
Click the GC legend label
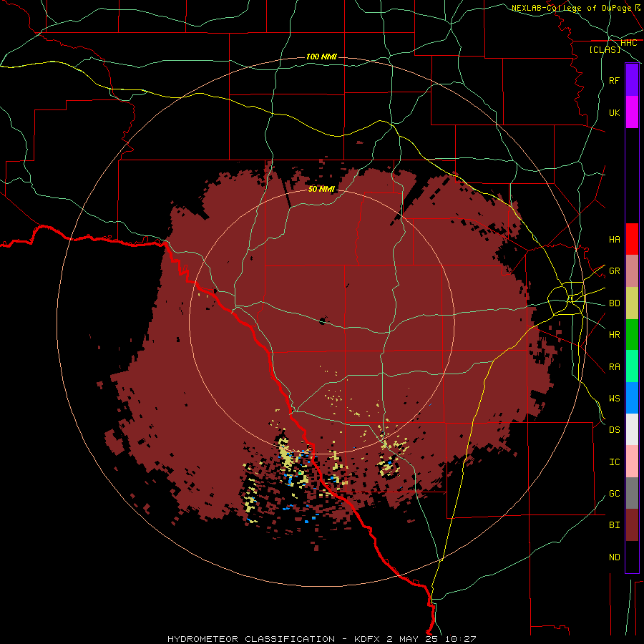click(614, 493)
